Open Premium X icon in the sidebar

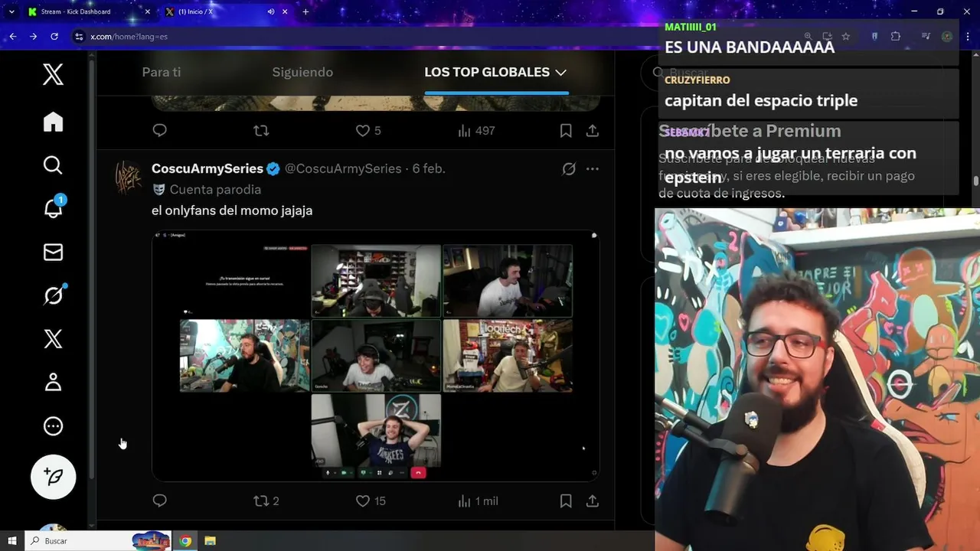[x=53, y=339]
